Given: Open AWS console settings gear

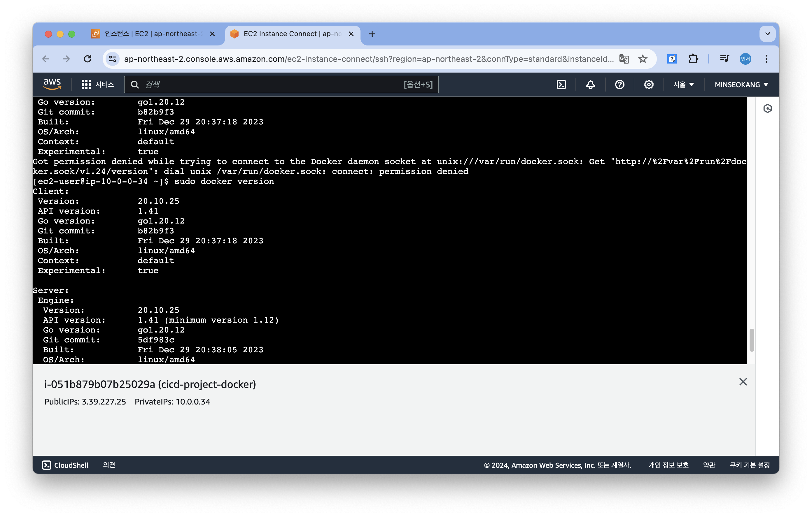Looking at the screenshot, I should point(648,85).
